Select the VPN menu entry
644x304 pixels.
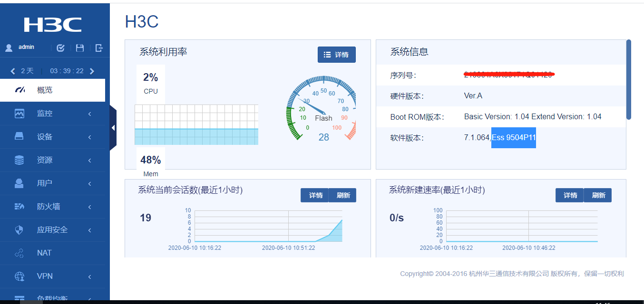52,276
